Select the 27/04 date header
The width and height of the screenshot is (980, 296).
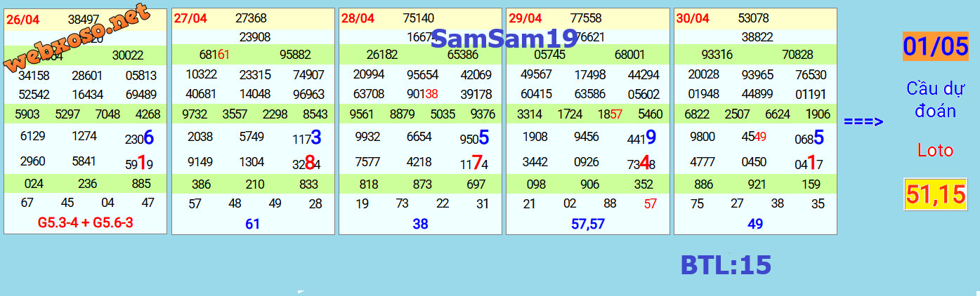190,19
